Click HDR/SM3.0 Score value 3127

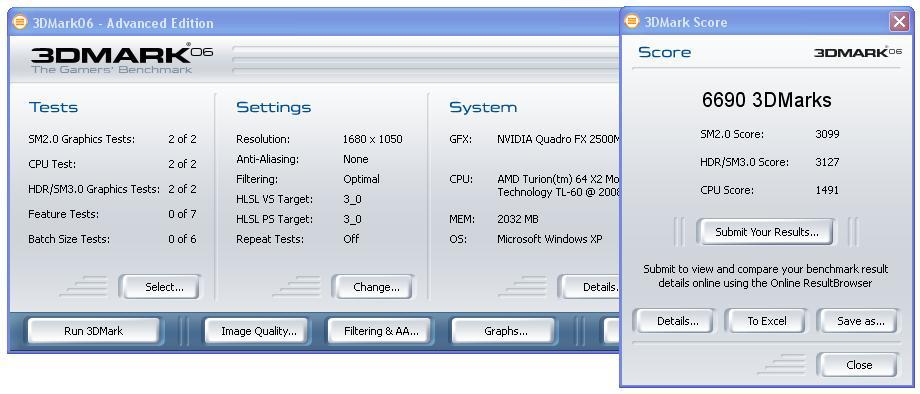pyautogui.click(x=827, y=162)
